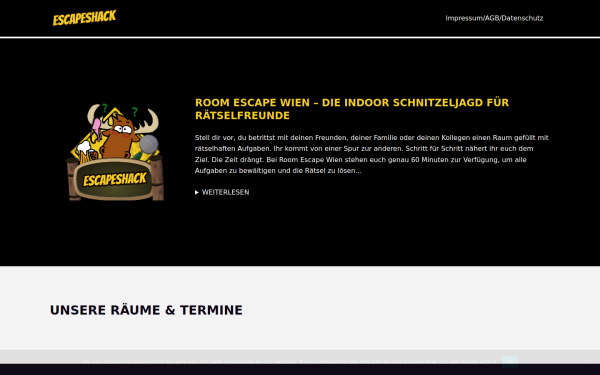The image size is (600, 375).
Task: Click the 'Room Escape Wien' yellow headline
Action: pyautogui.click(x=352, y=109)
